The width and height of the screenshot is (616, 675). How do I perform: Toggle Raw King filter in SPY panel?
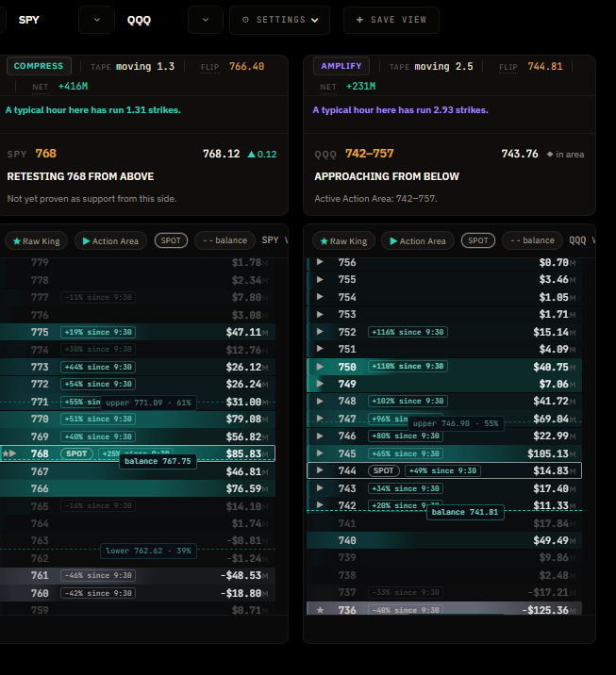click(x=37, y=241)
